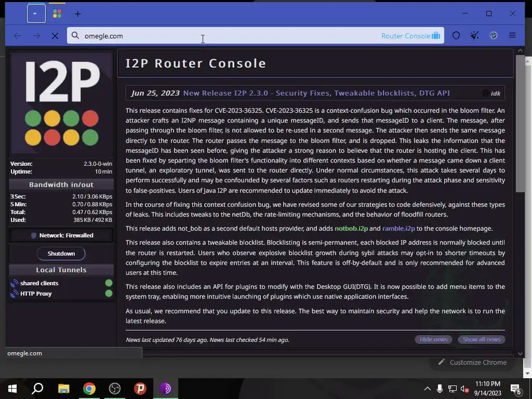The image size is (532, 399).
Task: Switch to the pinned colored-dots tab
Action: [x=57, y=14]
